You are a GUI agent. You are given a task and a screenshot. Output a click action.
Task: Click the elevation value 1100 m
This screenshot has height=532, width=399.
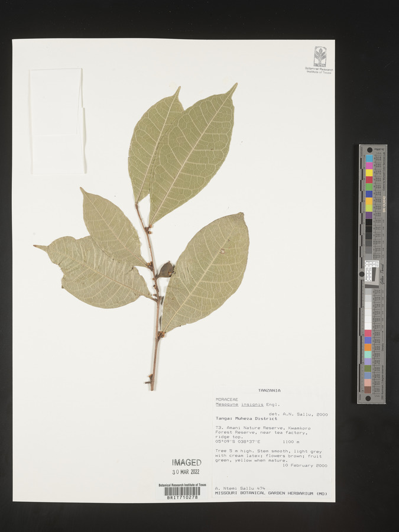click(x=291, y=442)
